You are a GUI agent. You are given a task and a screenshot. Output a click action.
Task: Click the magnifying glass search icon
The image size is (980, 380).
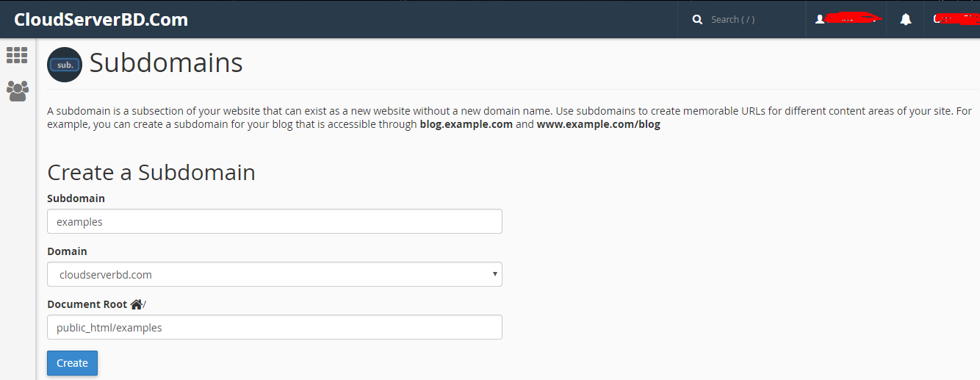697,20
